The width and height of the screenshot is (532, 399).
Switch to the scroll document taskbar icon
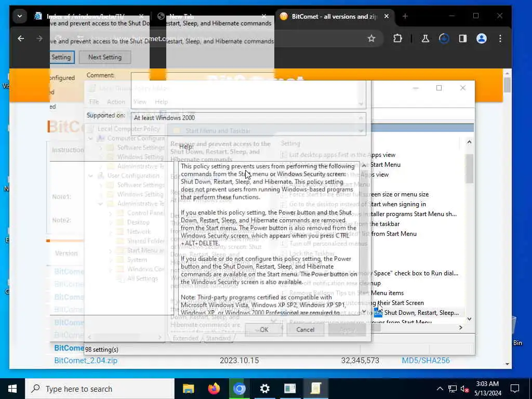tap(315, 389)
